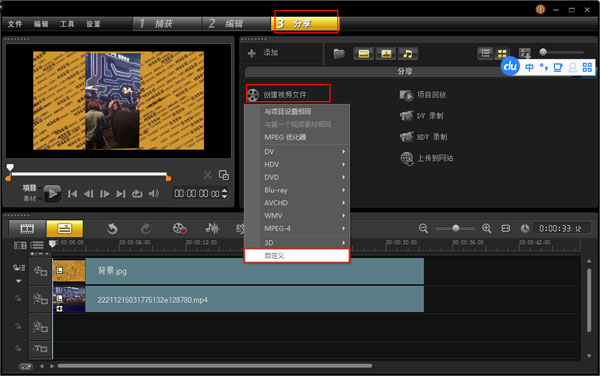Switch to the 2 编辑 step tab

click(236, 24)
